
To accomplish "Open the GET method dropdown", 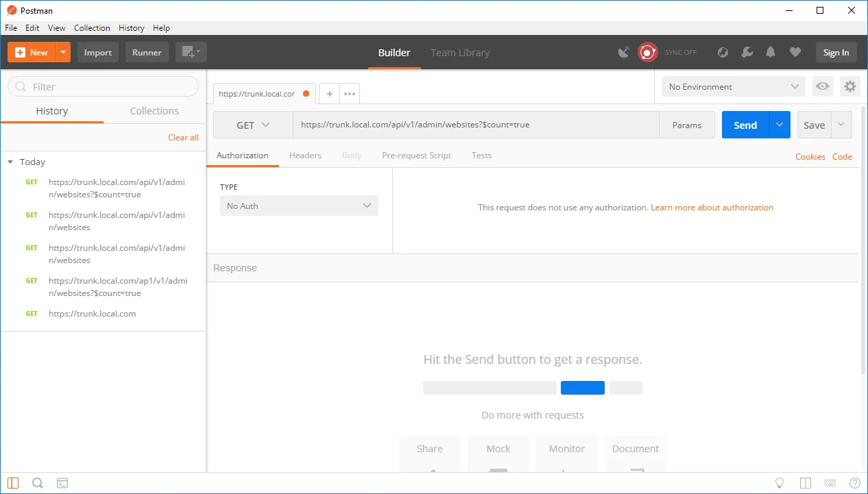I will (x=253, y=125).
